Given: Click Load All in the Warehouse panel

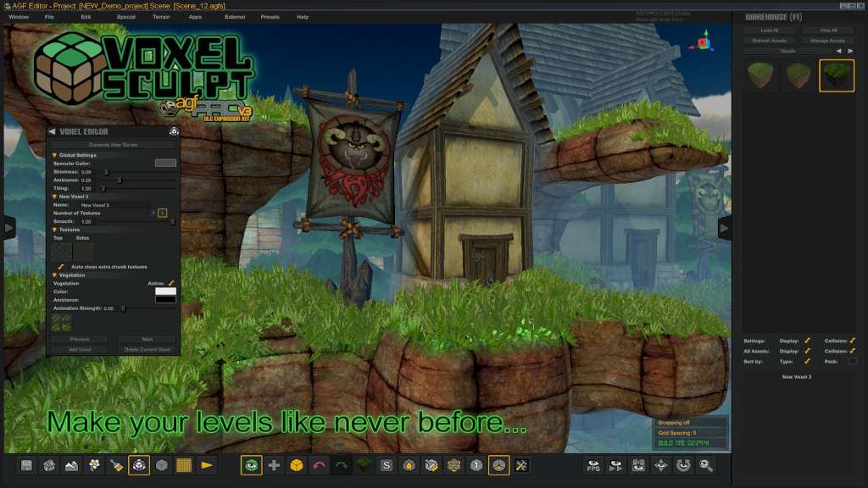Looking at the screenshot, I should pos(769,30).
